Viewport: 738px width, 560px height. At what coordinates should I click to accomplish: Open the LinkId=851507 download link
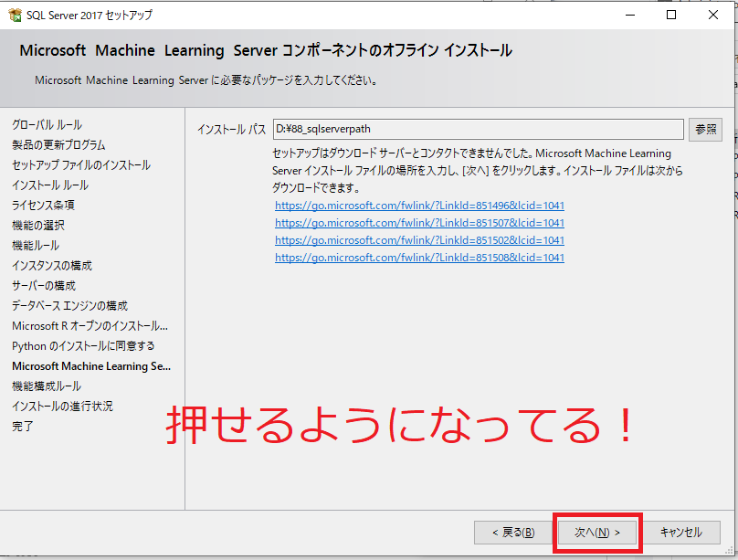click(419, 223)
